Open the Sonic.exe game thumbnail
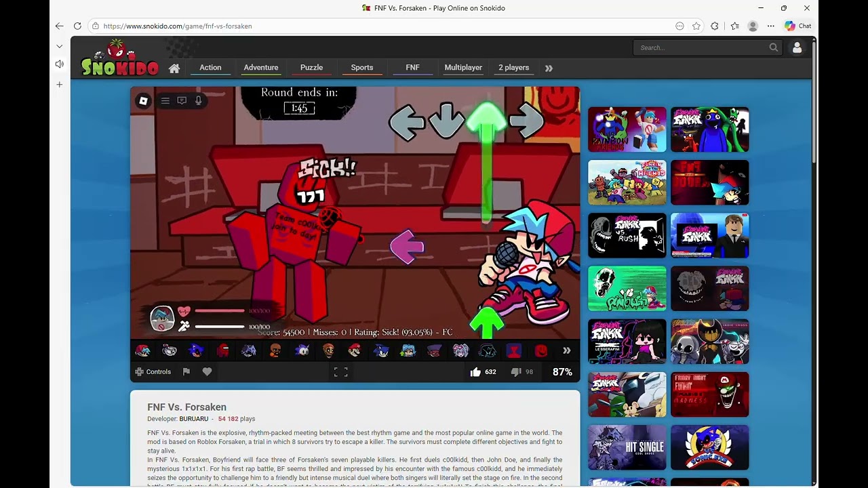868x488 pixels. click(710, 447)
